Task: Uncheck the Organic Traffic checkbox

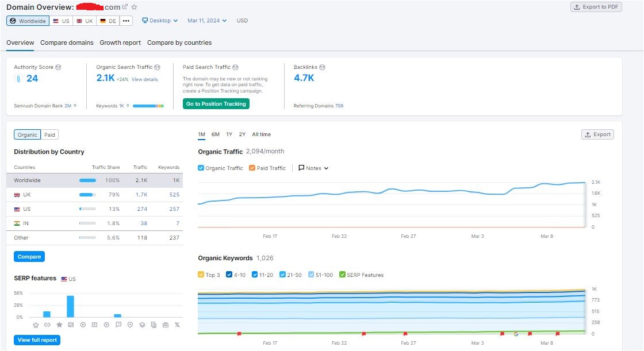Action: pos(201,168)
